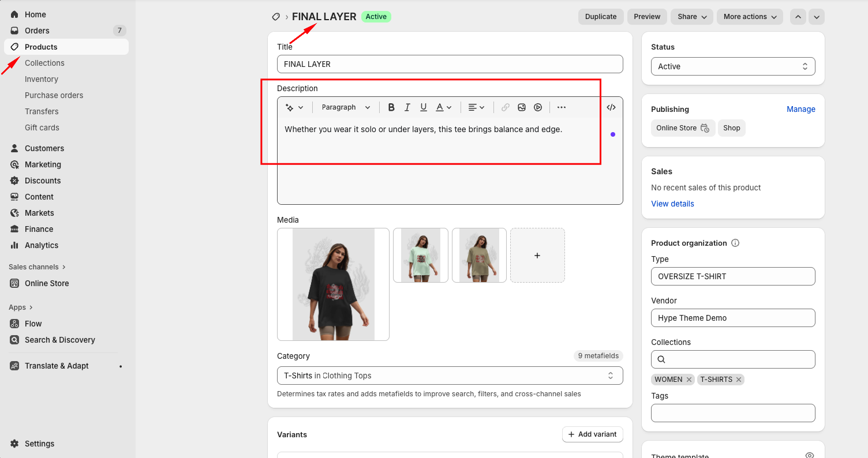Open Gift cards submenu item
Viewport: 868px width, 458px height.
(x=42, y=127)
